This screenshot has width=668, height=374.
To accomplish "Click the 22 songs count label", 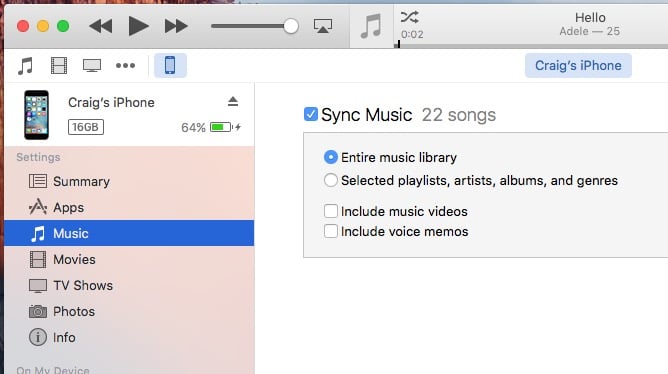I will click(459, 115).
